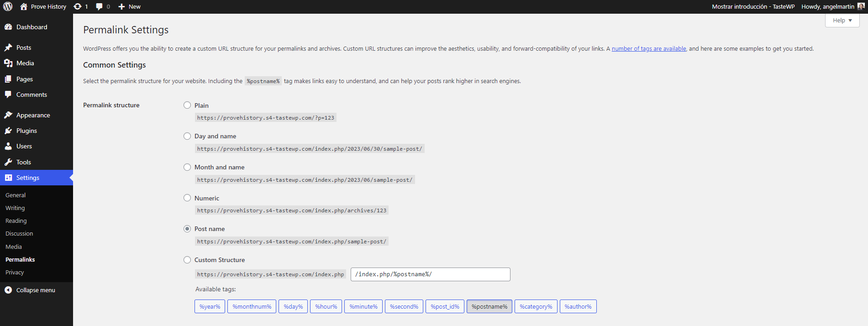
Task: Go to Writing settings
Action: [15, 208]
